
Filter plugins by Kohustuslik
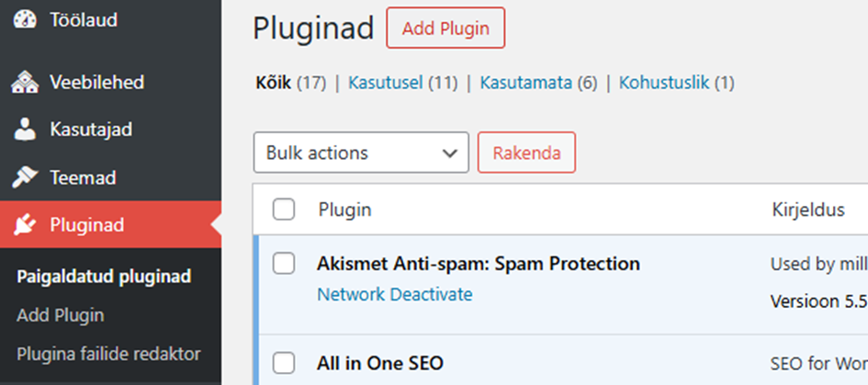click(x=664, y=84)
